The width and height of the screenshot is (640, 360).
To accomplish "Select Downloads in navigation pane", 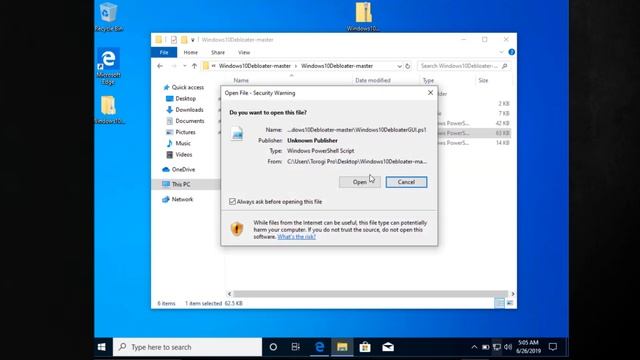I will tap(189, 110).
